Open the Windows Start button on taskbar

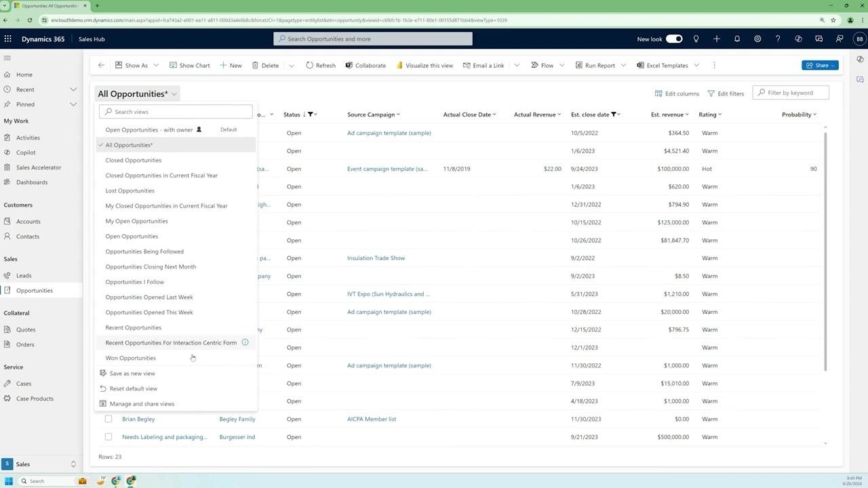click(9, 481)
